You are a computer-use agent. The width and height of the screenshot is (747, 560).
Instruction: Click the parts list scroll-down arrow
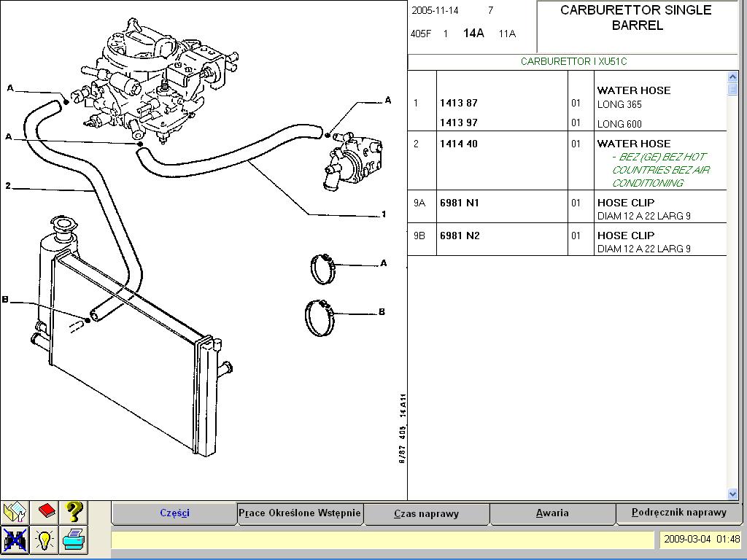(733, 494)
